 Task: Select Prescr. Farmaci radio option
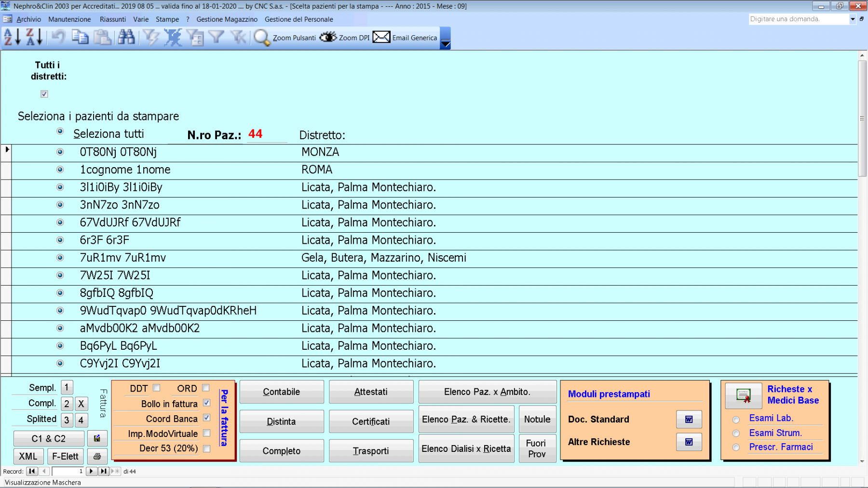click(x=736, y=448)
